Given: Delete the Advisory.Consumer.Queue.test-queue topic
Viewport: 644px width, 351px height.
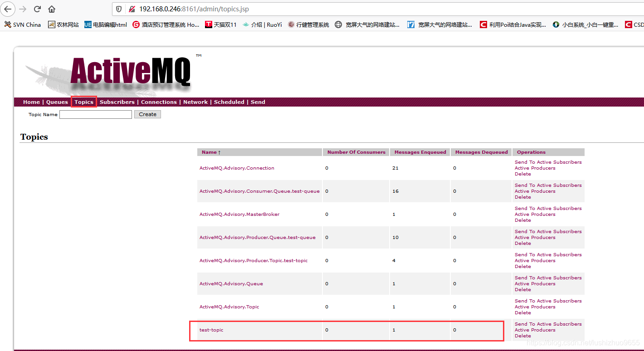Looking at the screenshot, I should (x=523, y=197).
